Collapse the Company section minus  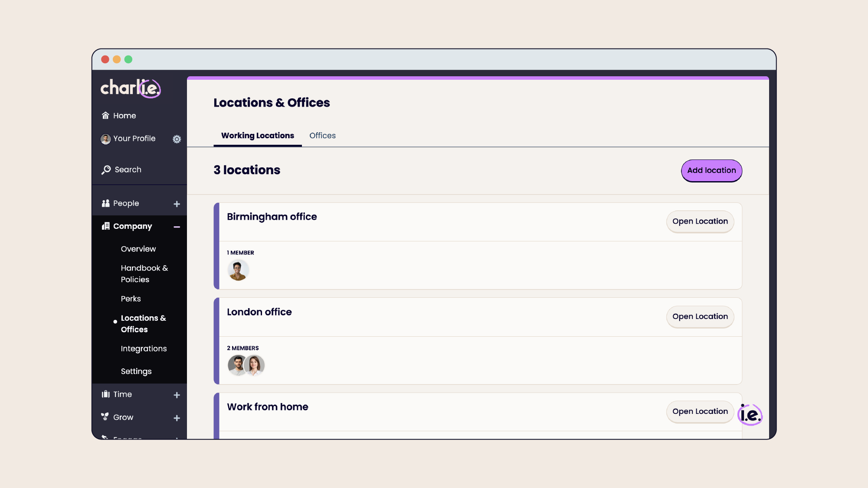click(x=177, y=227)
